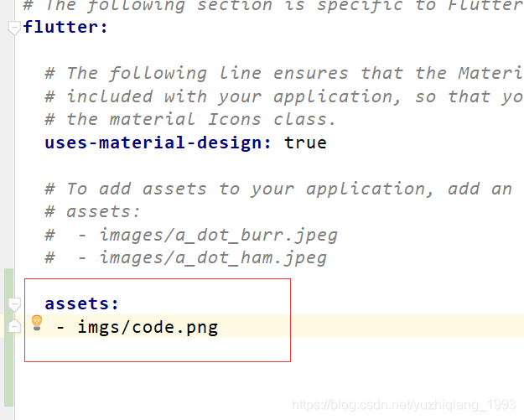The width and height of the screenshot is (524, 420).
Task: Click the uses-material-design key
Action: (158, 143)
